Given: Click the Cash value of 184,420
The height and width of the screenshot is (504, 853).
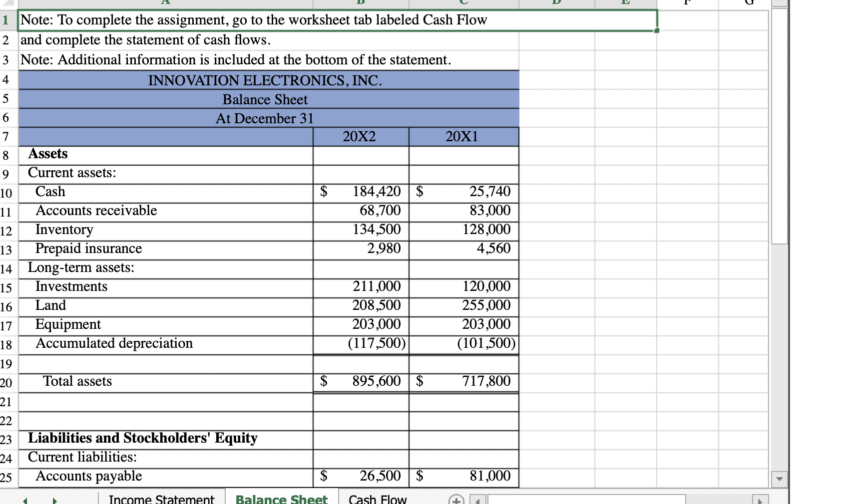Looking at the screenshot, I should [370, 192].
